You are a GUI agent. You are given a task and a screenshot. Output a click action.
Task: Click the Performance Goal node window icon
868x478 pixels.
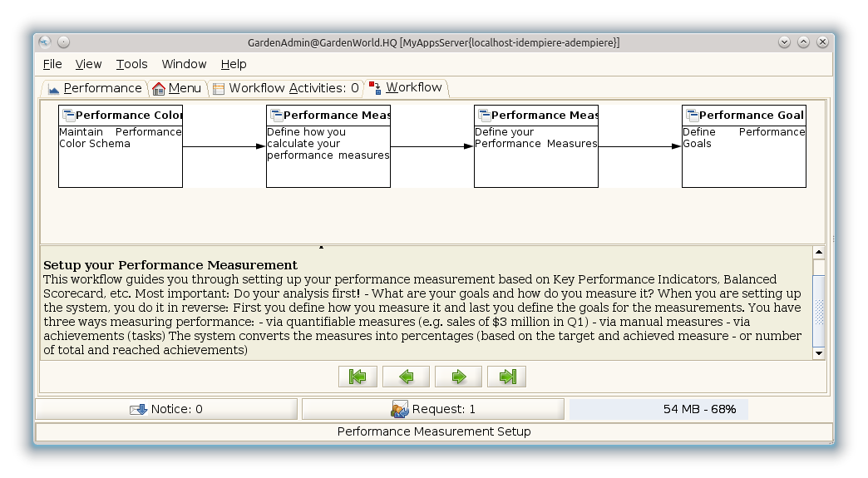[691, 116]
